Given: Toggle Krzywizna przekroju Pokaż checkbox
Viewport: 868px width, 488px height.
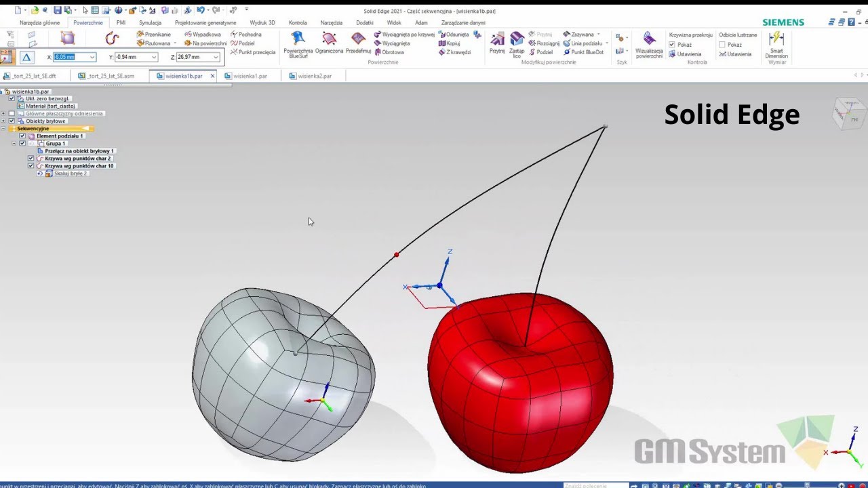Looking at the screenshot, I should coord(672,45).
